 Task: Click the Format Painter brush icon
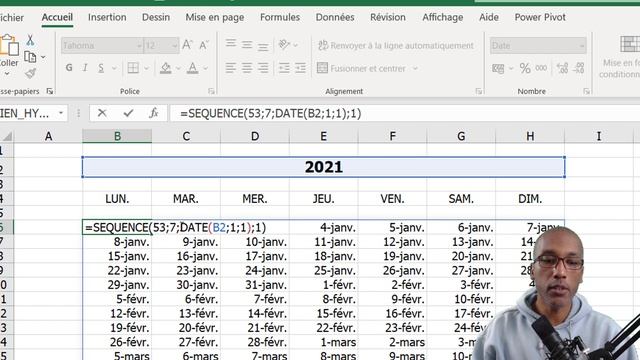point(30,73)
